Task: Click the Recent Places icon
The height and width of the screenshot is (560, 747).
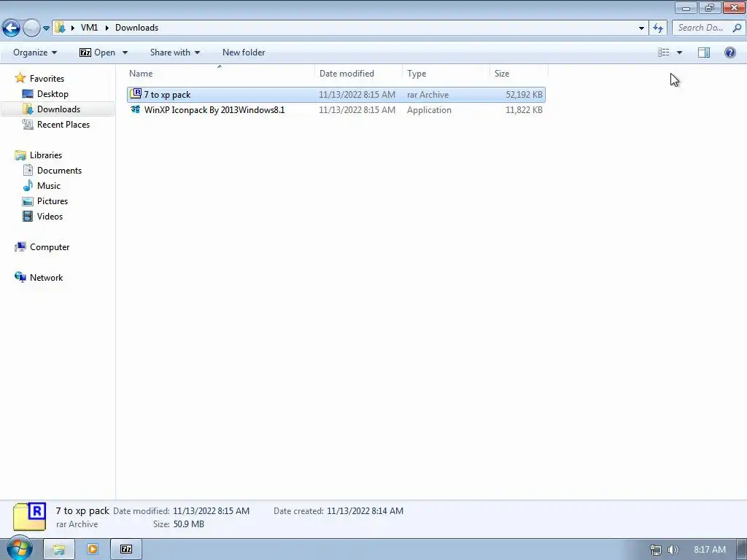Action: pyautogui.click(x=28, y=124)
